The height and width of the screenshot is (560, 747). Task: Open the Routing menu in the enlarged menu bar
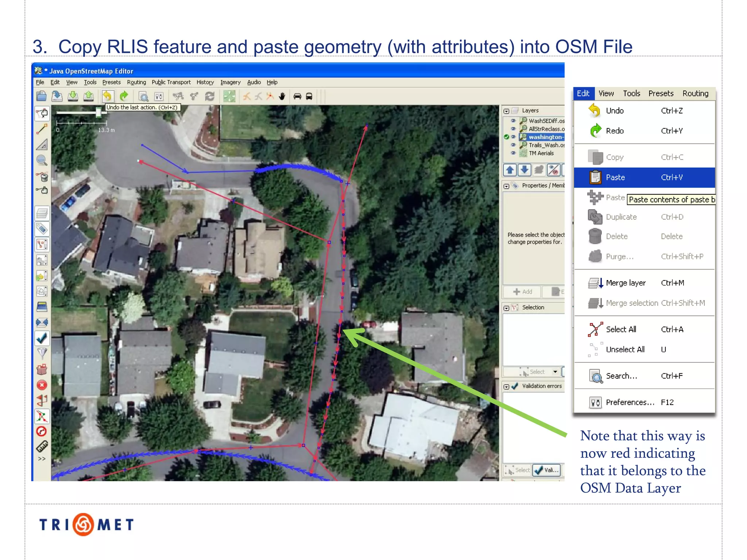tap(696, 94)
